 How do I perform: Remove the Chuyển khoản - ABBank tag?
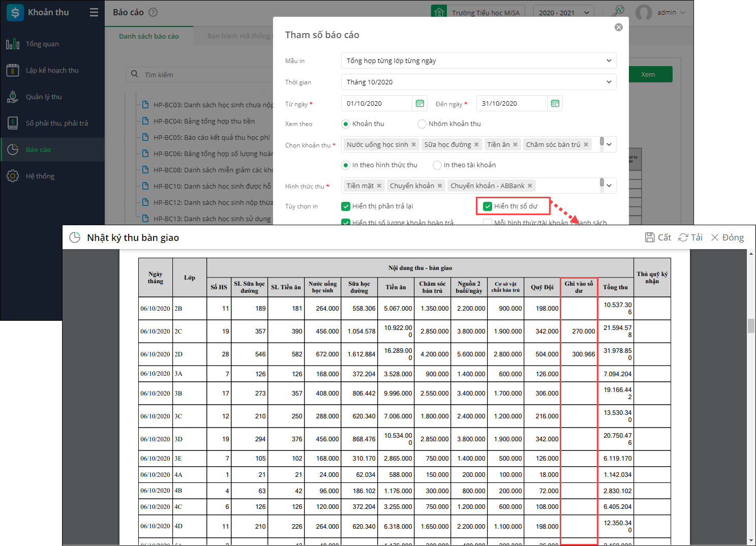click(x=530, y=186)
